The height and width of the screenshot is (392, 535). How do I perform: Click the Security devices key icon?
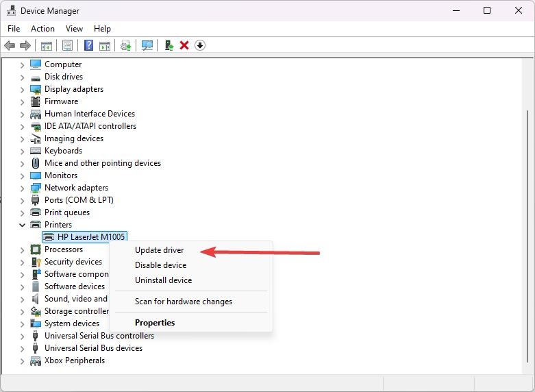36,262
